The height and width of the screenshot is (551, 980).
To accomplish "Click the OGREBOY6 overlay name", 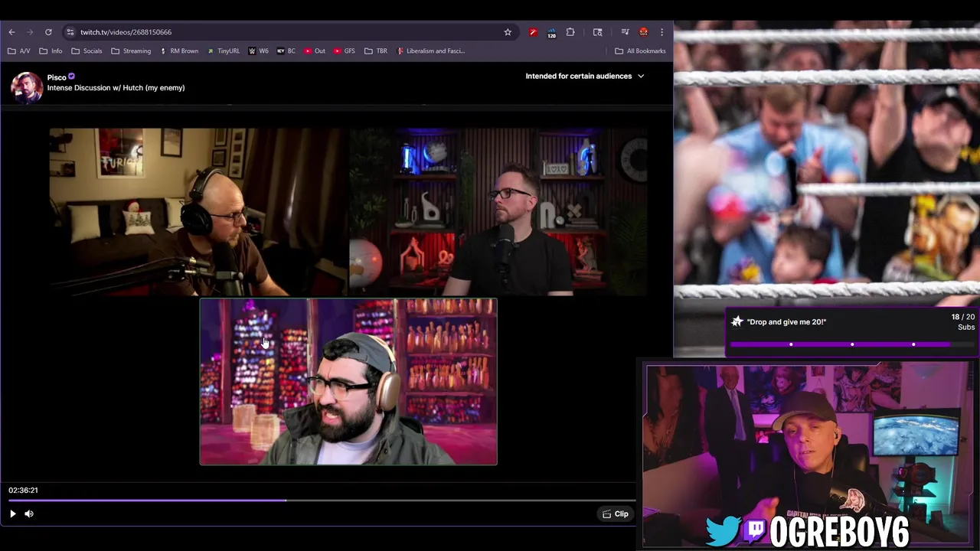I will click(839, 532).
